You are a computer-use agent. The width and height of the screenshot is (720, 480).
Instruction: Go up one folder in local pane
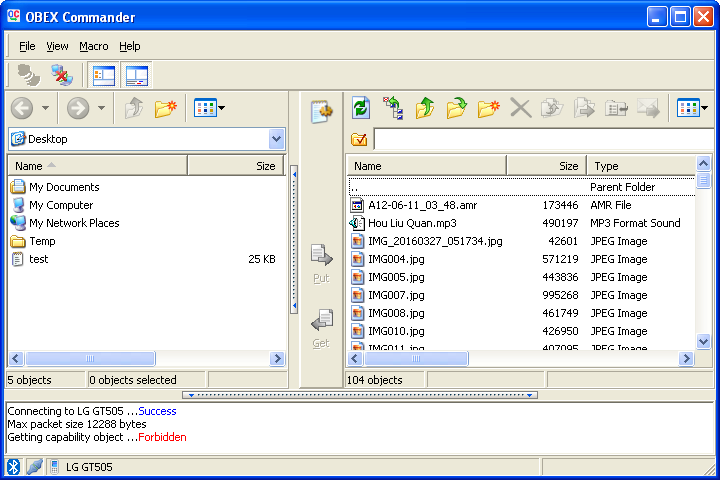click(134, 108)
